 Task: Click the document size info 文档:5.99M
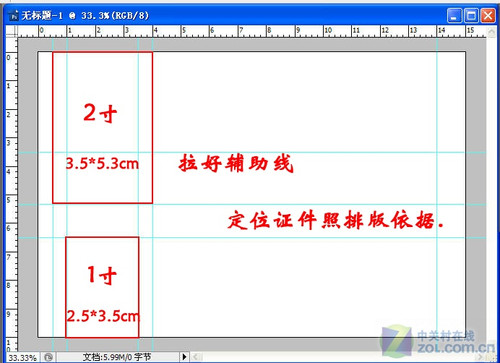(x=117, y=357)
